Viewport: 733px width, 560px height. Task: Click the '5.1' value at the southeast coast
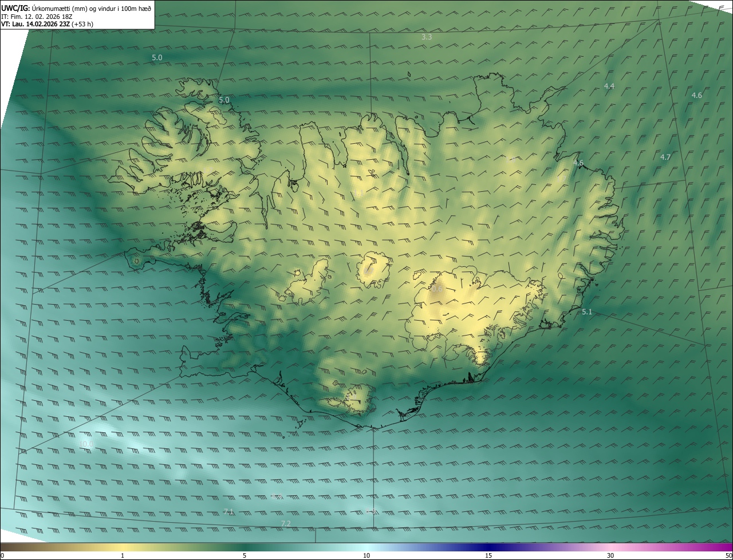pyautogui.click(x=587, y=312)
